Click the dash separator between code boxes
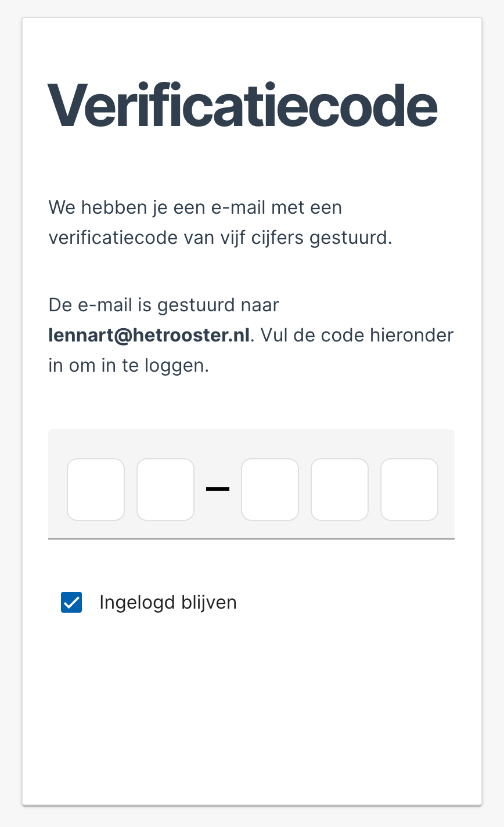 point(218,490)
